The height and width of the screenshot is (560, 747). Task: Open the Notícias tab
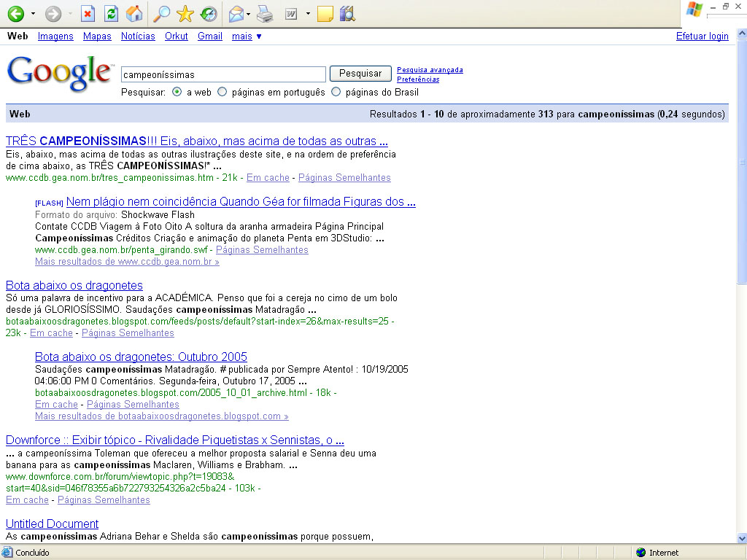[x=138, y=36]
